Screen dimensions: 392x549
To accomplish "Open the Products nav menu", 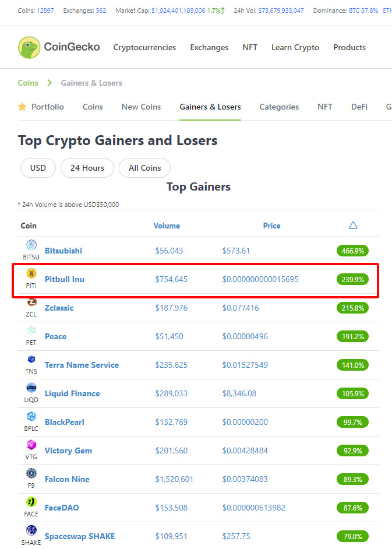I will coord(349,48).
